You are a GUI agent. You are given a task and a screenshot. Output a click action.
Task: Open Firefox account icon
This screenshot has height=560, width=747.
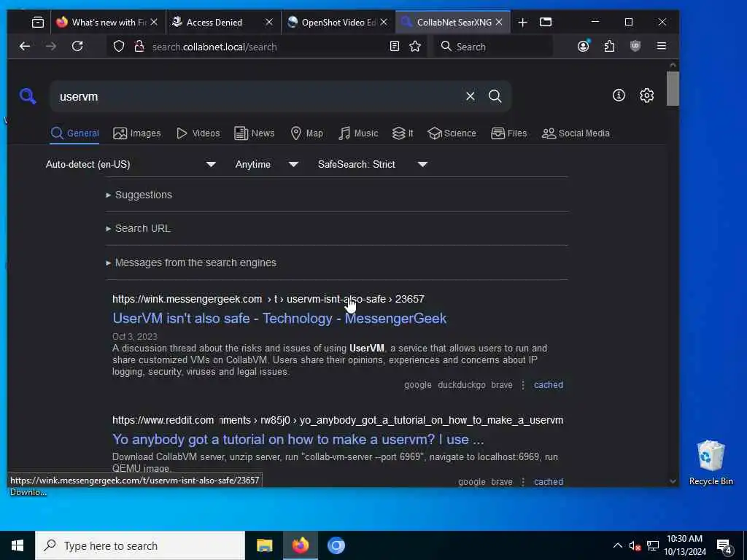coord(583,46)
